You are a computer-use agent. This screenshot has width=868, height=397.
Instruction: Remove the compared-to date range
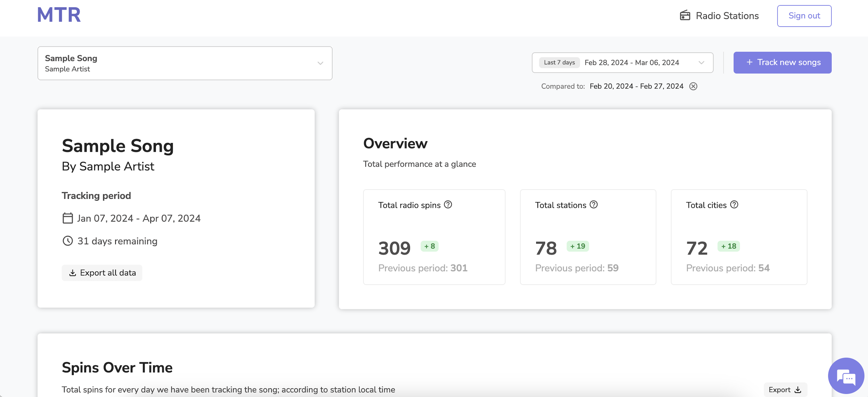[x=693, y=86]
